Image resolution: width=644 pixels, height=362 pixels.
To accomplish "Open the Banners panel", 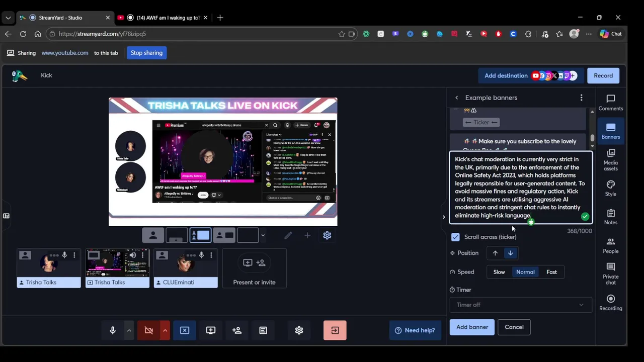I will click(x=610, y=131).
